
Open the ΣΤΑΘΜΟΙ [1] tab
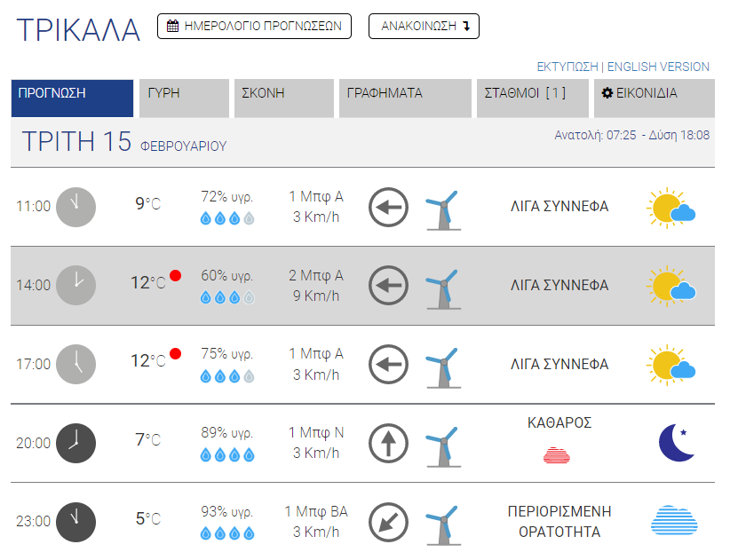click(x=532, y=98)
